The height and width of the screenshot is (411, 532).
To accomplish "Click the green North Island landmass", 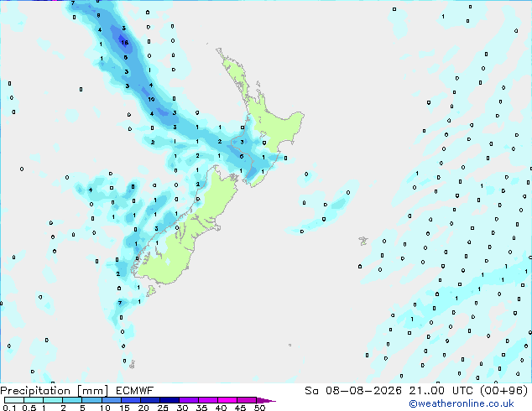I will click(x=279, y=127).
